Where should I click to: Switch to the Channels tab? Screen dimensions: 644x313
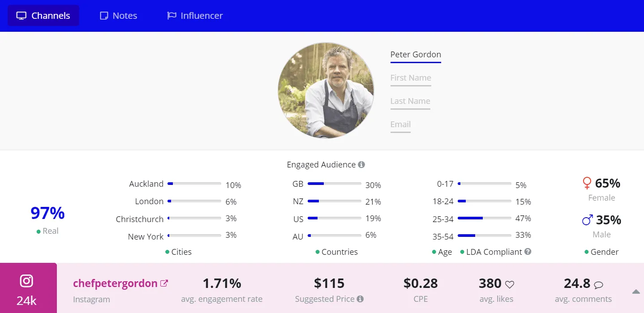(43, 16)
